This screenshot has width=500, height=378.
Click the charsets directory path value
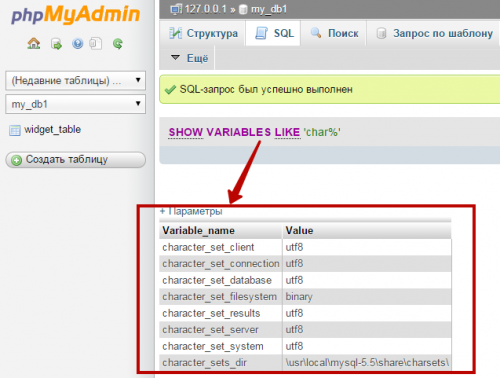click(367, 362)
